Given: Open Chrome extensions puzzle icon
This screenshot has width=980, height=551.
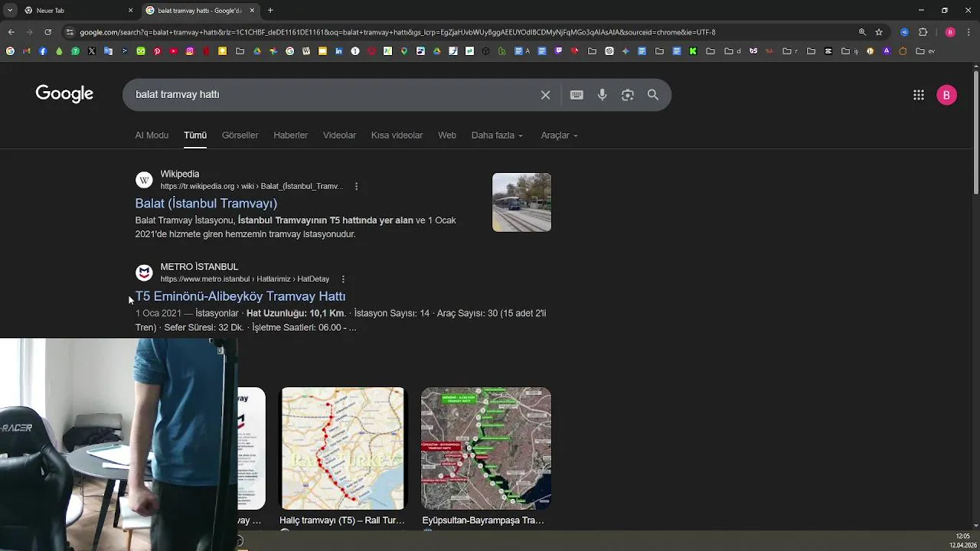Looking at the screenshot, I should pos(923,32).
